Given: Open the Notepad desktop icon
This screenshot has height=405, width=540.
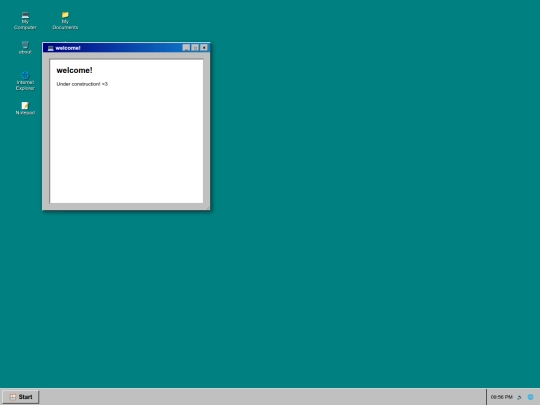Looking at the screenshot, I should [25, 108].
